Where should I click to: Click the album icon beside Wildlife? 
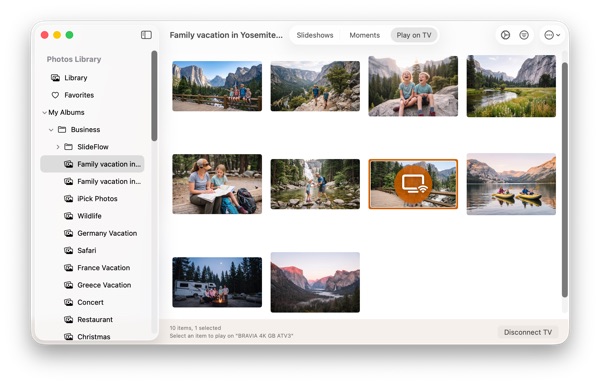[68, 216]
